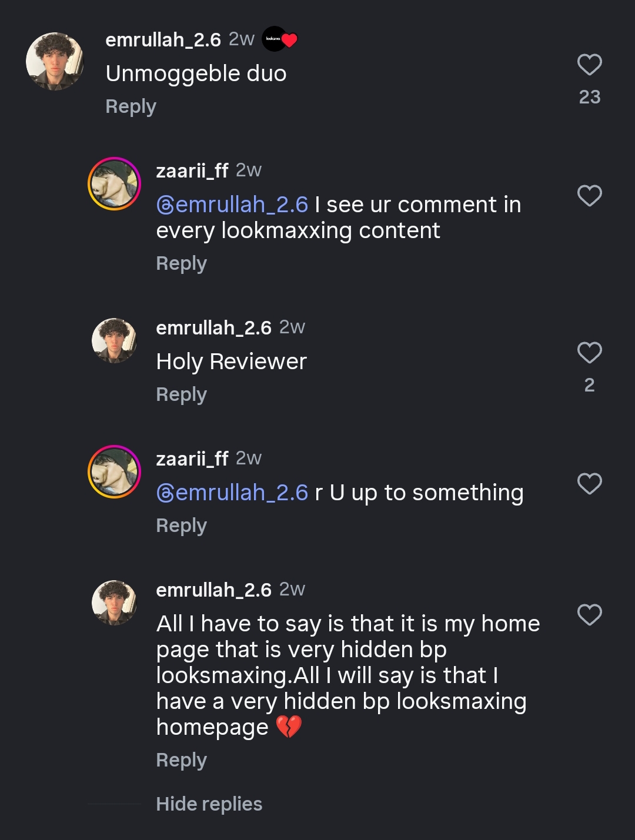Open zaarii_ff username on first reply
Screen dimensions: 635x840
click(192, 170)
